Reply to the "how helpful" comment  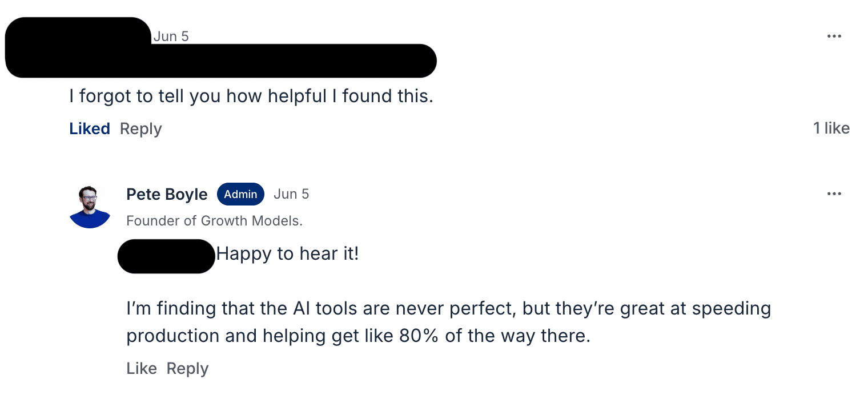pos(141,128)
